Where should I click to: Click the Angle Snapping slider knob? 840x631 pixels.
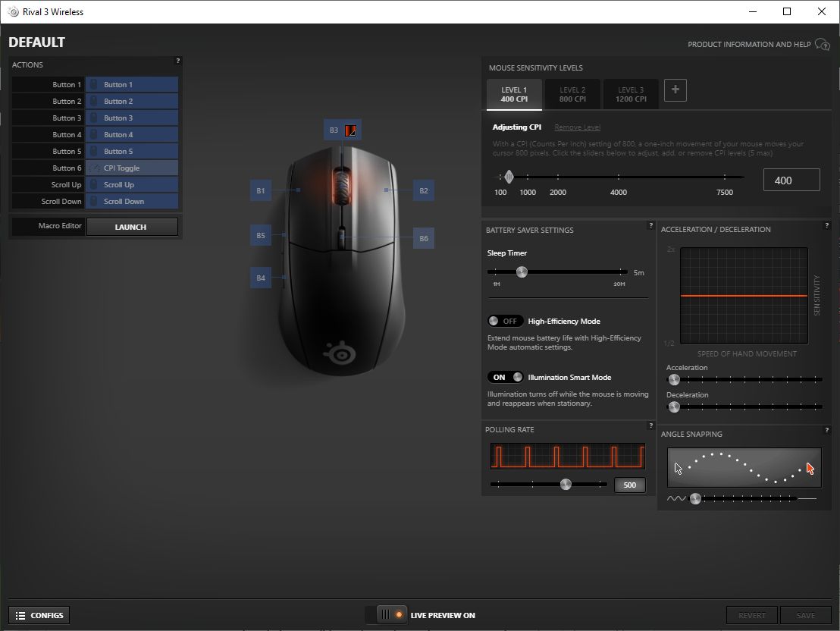click(x=695, y=498)
